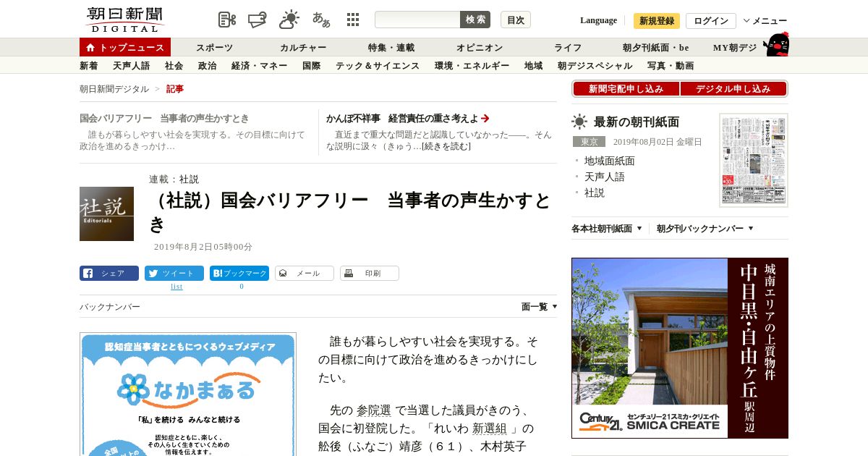Click the [続きを読む] read more link
This screenshot has height=456, width=868.
[x=446, y=146]
